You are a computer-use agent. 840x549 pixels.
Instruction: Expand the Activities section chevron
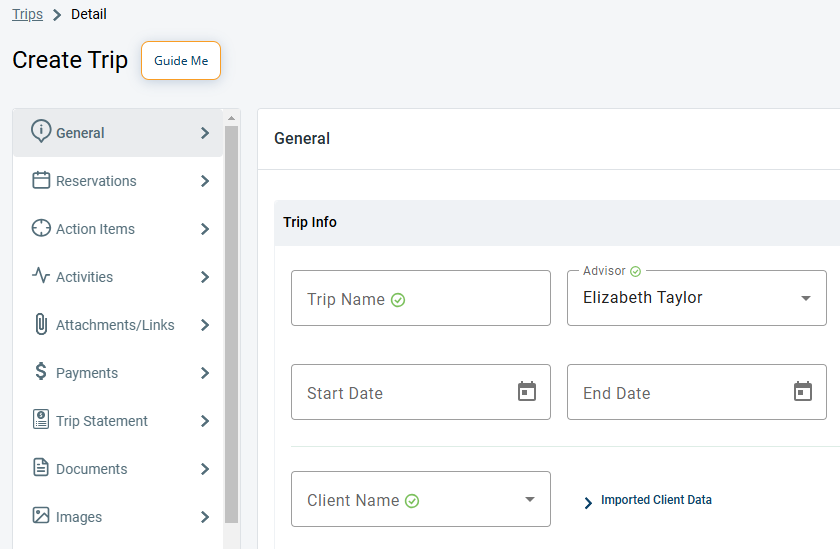(205, 277)
